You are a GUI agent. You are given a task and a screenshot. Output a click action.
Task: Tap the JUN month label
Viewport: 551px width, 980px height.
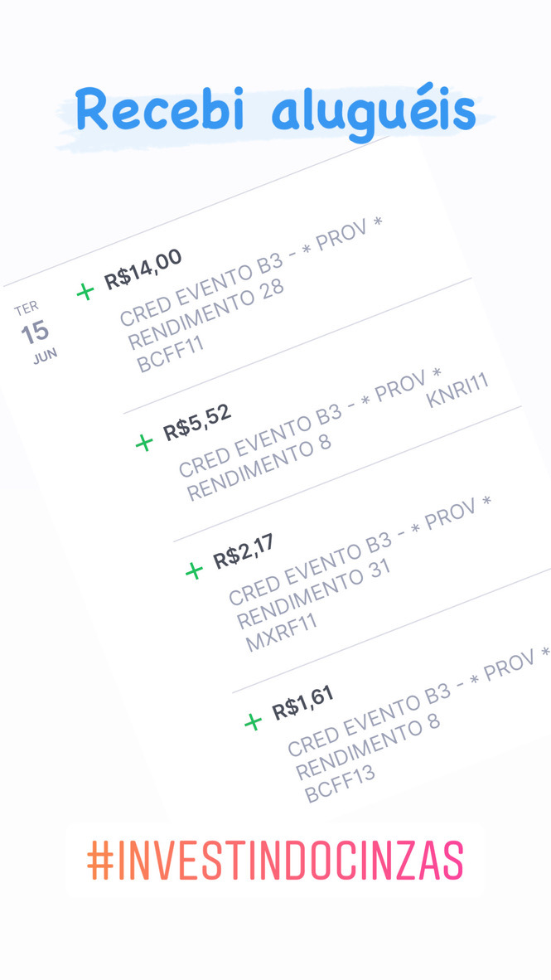point(45,357)
